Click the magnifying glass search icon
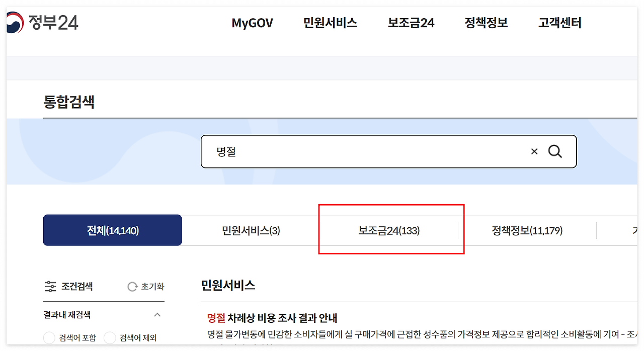This screenshot has height=351, width=644. [555, 151]
